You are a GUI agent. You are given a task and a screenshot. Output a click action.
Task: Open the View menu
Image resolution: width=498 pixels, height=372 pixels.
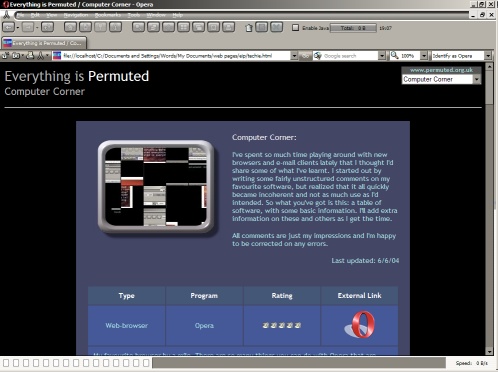[51, 15]
